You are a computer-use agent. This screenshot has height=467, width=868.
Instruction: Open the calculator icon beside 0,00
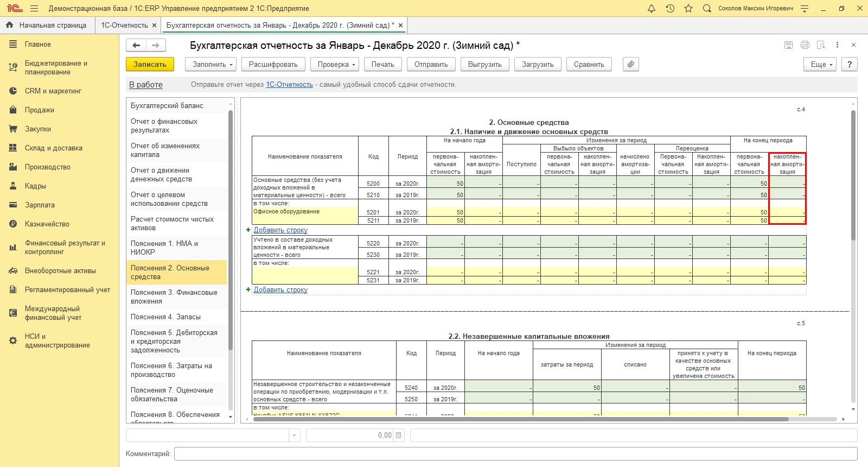pos(399,435)
